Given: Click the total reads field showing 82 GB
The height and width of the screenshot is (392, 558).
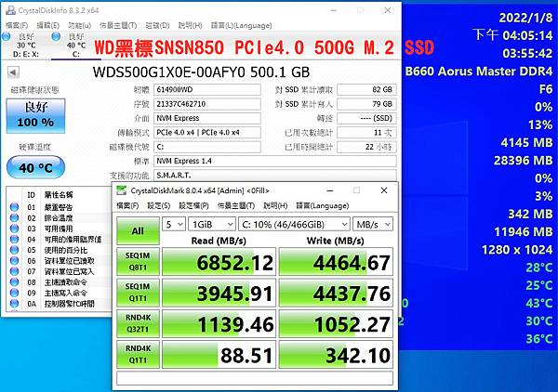Looking at the screenshot, I should coord(366,89).
